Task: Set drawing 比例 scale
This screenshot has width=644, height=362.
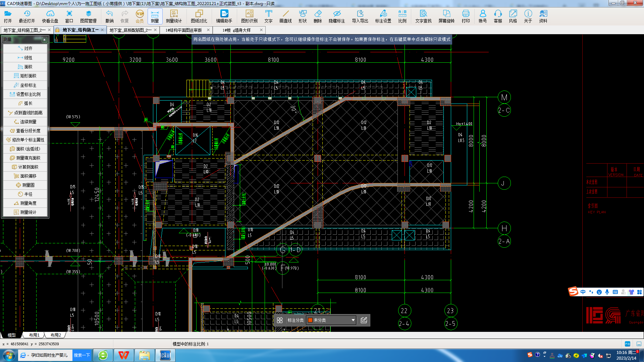Action: [402, 16]
